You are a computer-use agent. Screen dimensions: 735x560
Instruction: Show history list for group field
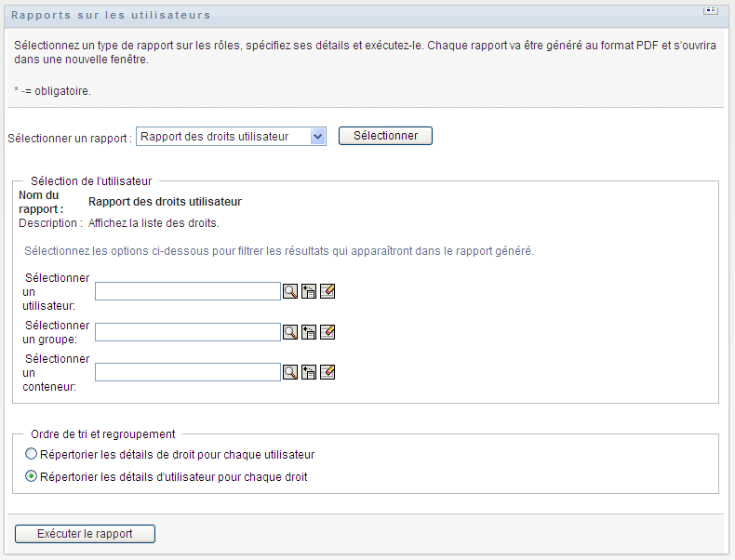coord(309,331)
